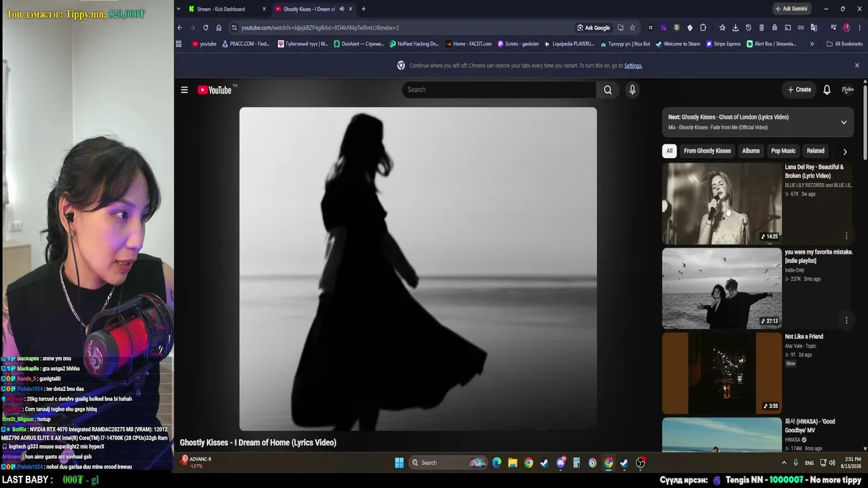Click the main video player

418,268
